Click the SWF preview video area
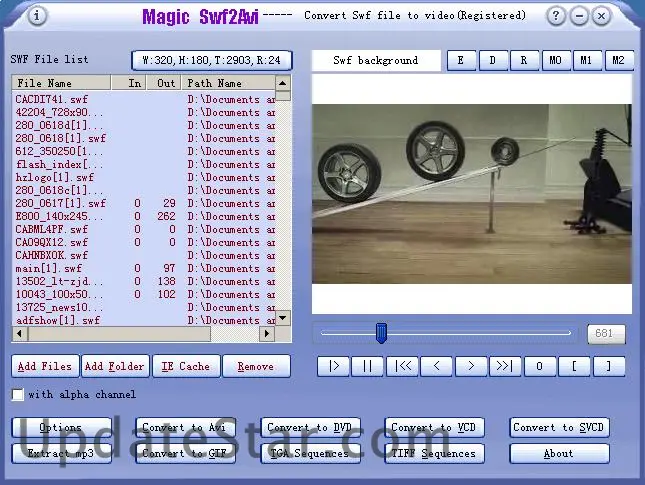Image resolution: width=645 pixels, height=485 pixels. point(472,194)
